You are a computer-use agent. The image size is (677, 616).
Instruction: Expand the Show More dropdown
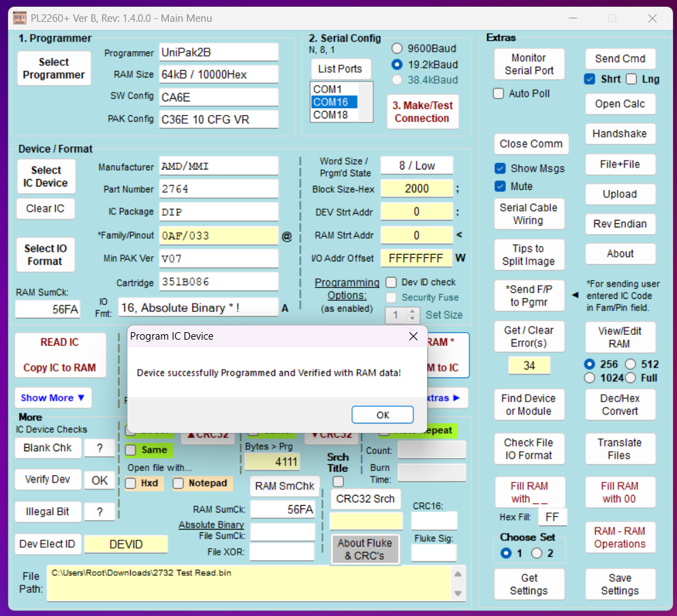pos(52,398)
